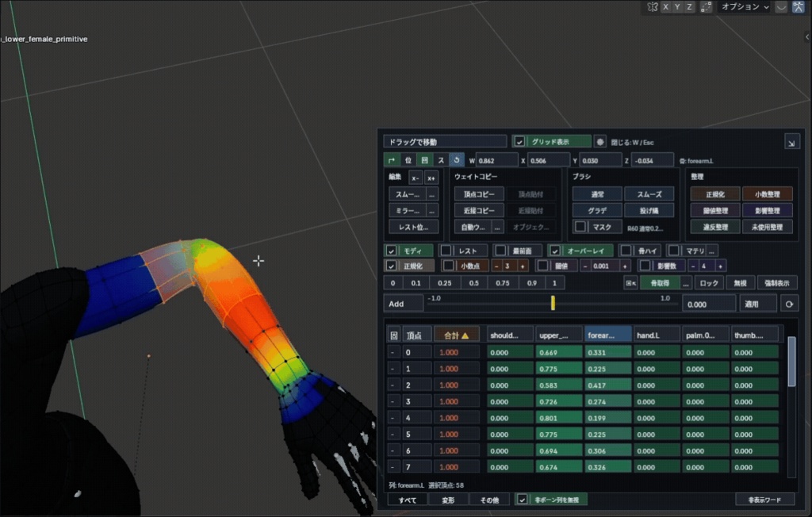Click the 近接コピー button
812x517 pixels.
click(x=479, y=211)
